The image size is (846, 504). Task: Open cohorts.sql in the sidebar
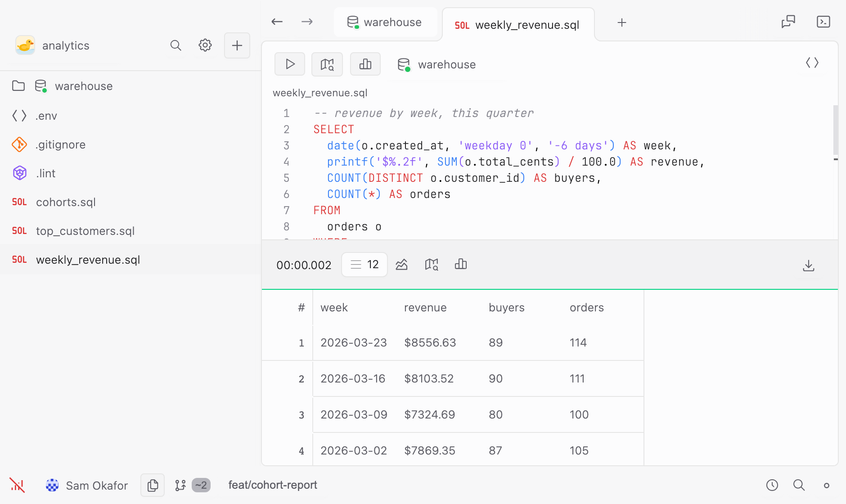pos(130,202)
